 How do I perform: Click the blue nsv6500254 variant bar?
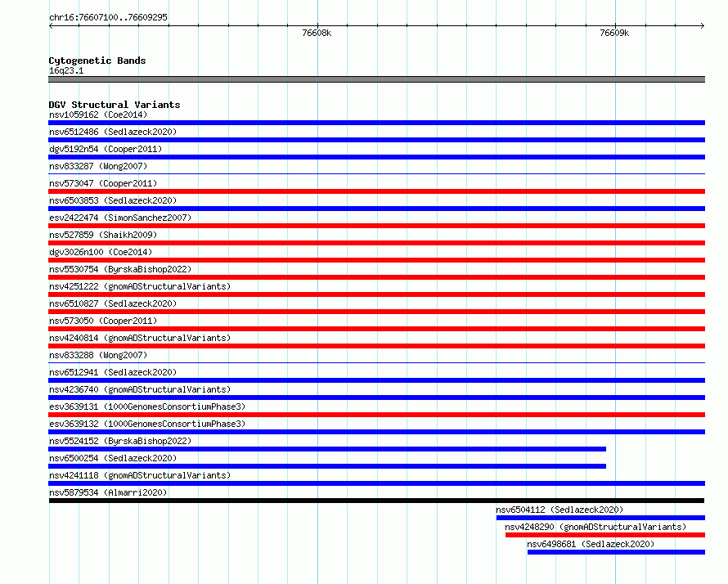pyautogui.click(x=327, y=466)
